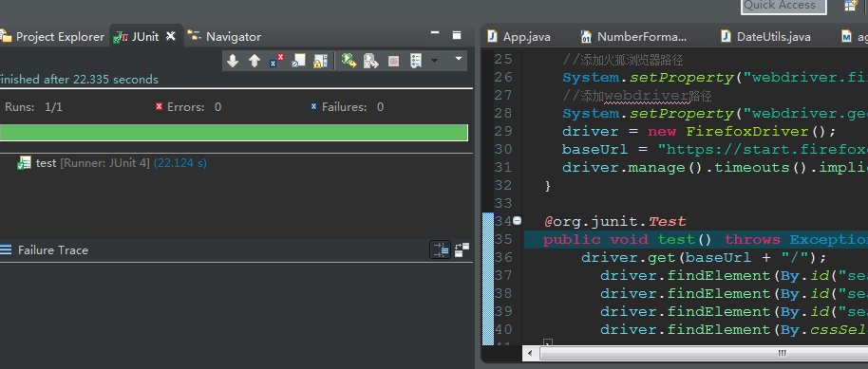This screenshot has width=868, height=369.
Task: Maximize the JUnit panel
Action: (x=457, y=35)
